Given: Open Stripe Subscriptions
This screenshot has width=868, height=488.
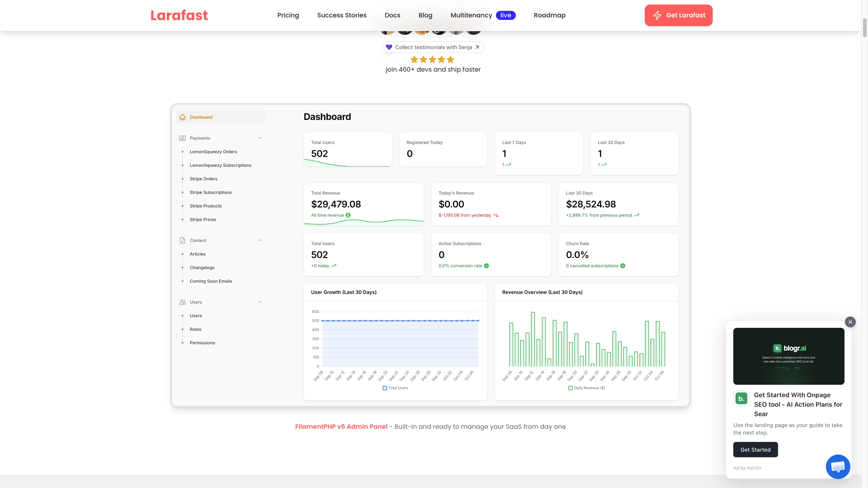Looking at the screenshot, I should (211, 192).
